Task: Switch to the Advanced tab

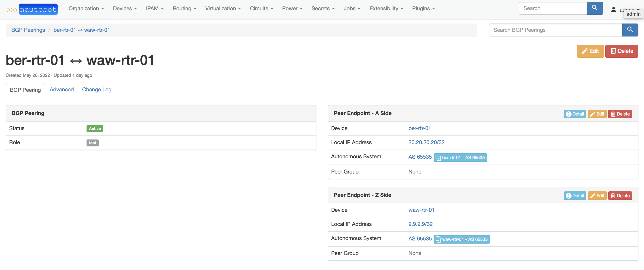Action: [61, 90]
